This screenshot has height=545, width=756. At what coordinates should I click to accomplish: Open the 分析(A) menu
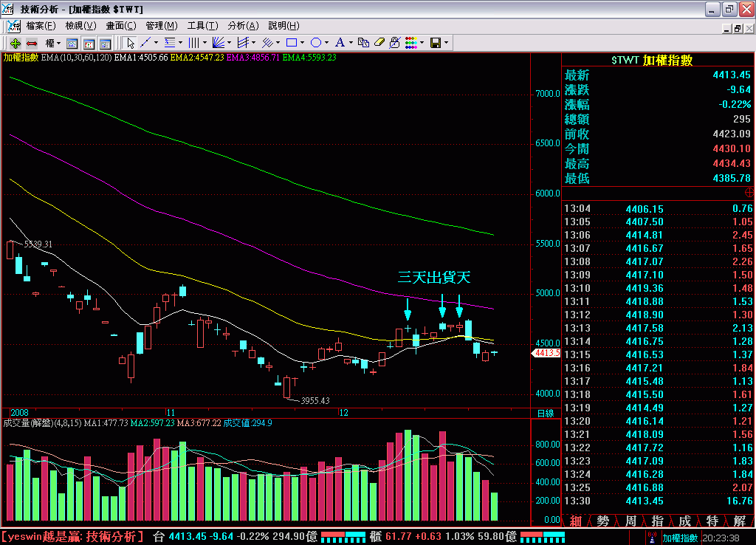click(243, 26)
